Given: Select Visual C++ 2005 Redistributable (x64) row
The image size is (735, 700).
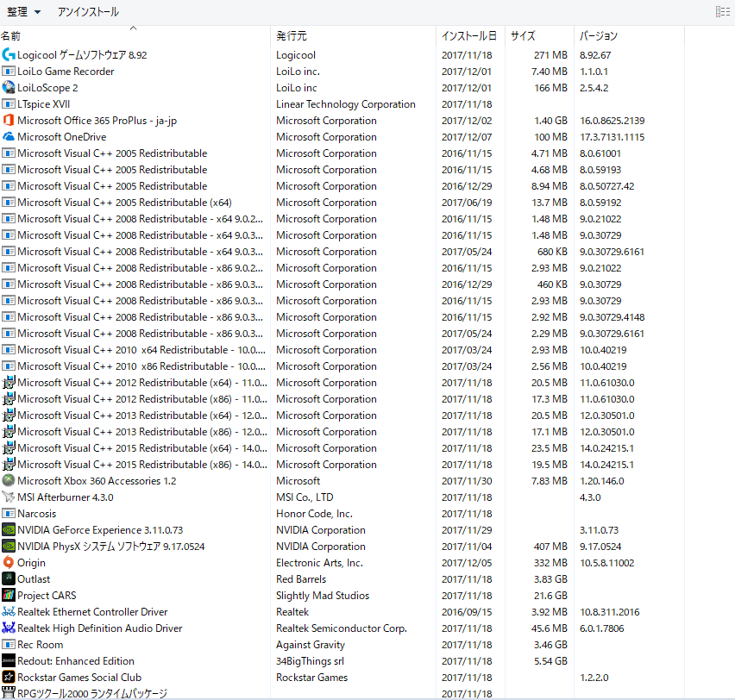Looking at the screenshot, I should 342,203.
